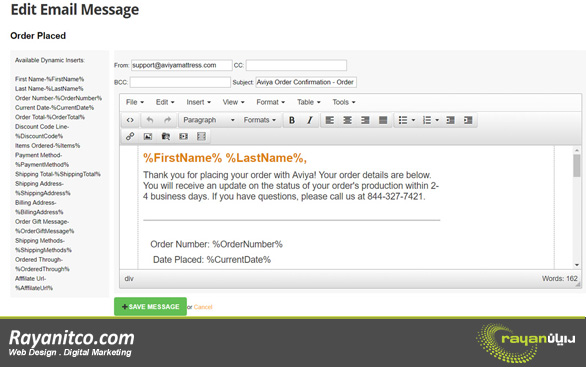Open the View menu
This screenshot has width=586, height=367.
click(x=234, y=102)
